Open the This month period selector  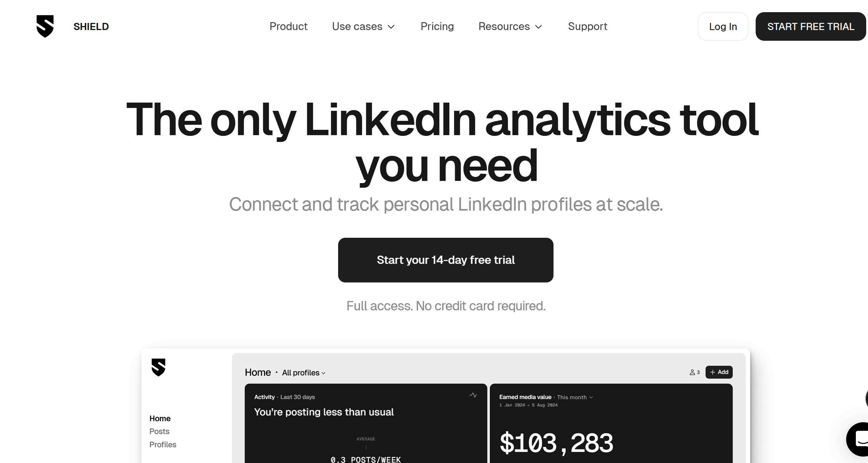pyautogui.click(x=575, y=397)
